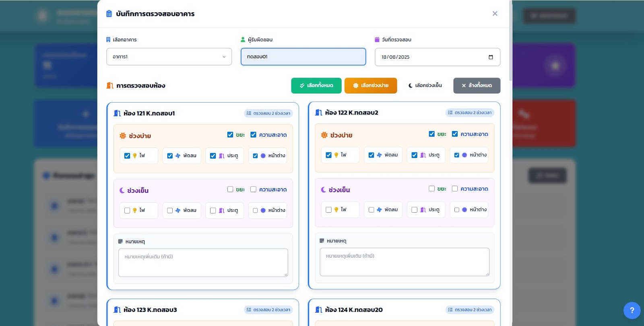Click the clipboard icon in the dialog title
This screenshot has width=644, height=326.
point(109,14)
